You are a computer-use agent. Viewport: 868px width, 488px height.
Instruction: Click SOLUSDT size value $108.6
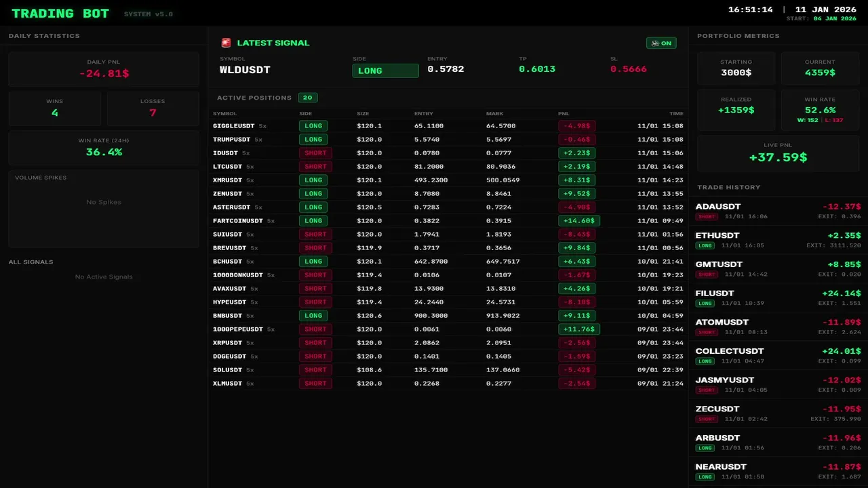click(x=369, y=370)
